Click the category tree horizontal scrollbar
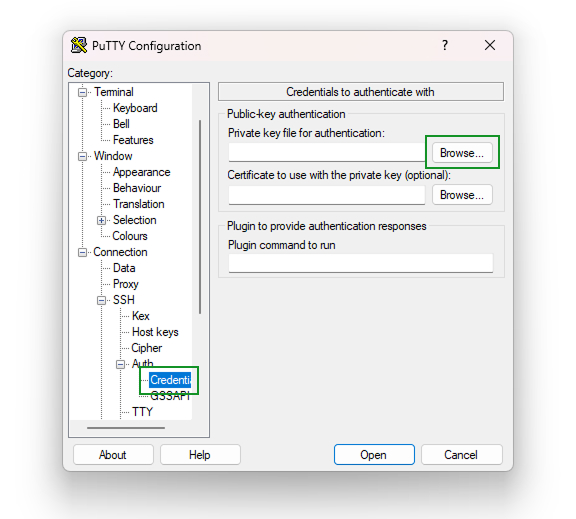The height and width of the screenshot is (519, 576). pyautogui.click(x=126, y=428)
